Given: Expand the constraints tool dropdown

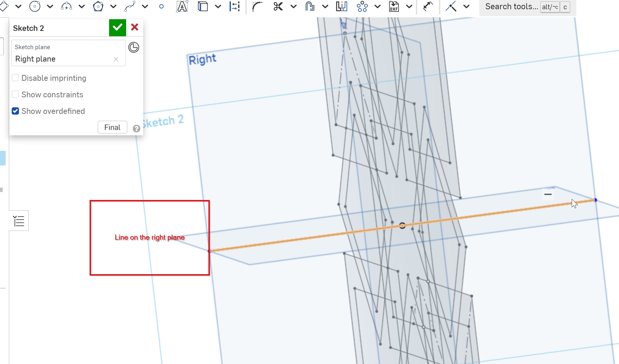Looking at the screenshot, I should point(467,7).
